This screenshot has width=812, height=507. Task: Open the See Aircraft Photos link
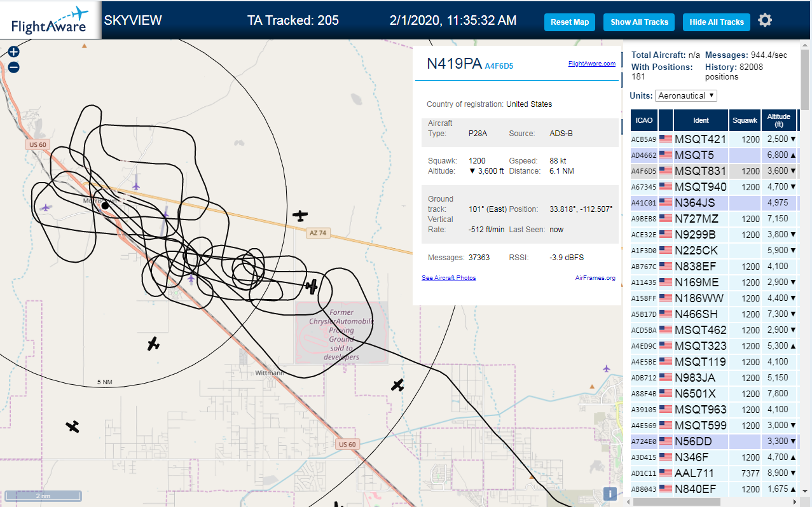tap(448, 278)
